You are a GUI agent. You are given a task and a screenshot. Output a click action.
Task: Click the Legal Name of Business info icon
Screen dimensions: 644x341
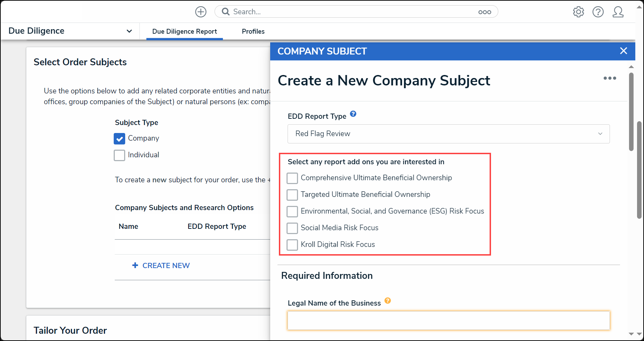pos(388,301)
